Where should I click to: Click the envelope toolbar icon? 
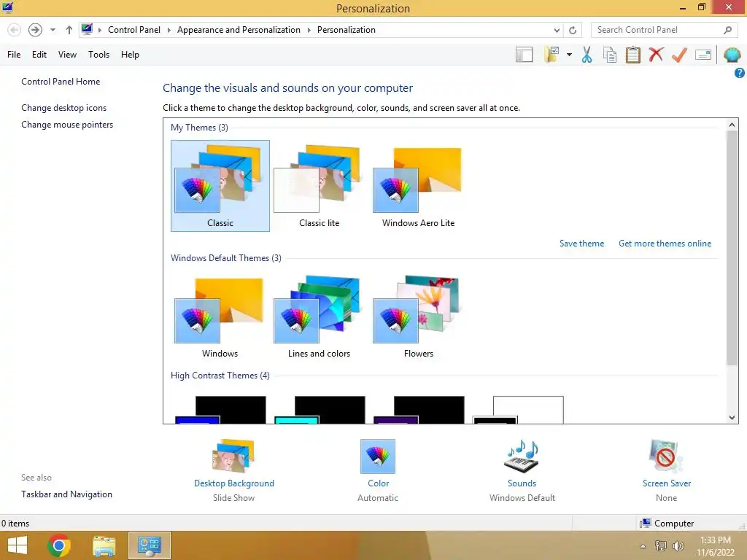click(x=703, y=55)
